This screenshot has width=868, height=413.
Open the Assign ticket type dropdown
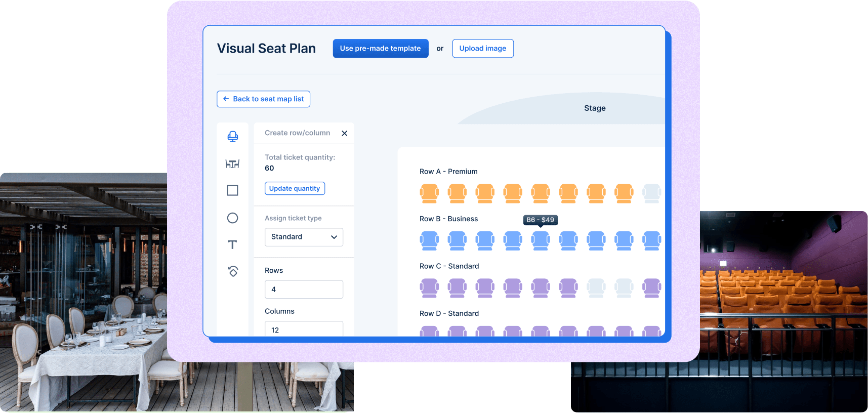304,237
